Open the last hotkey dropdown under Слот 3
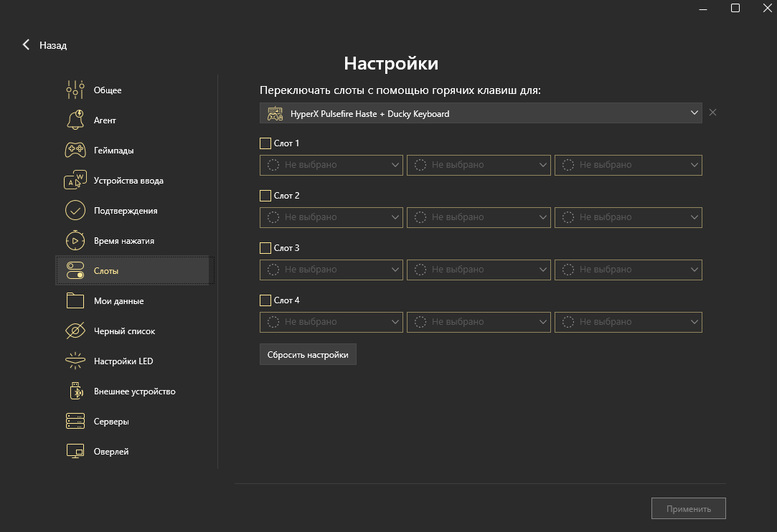Screen dimensions: 777x532 (x=628, y=270)
